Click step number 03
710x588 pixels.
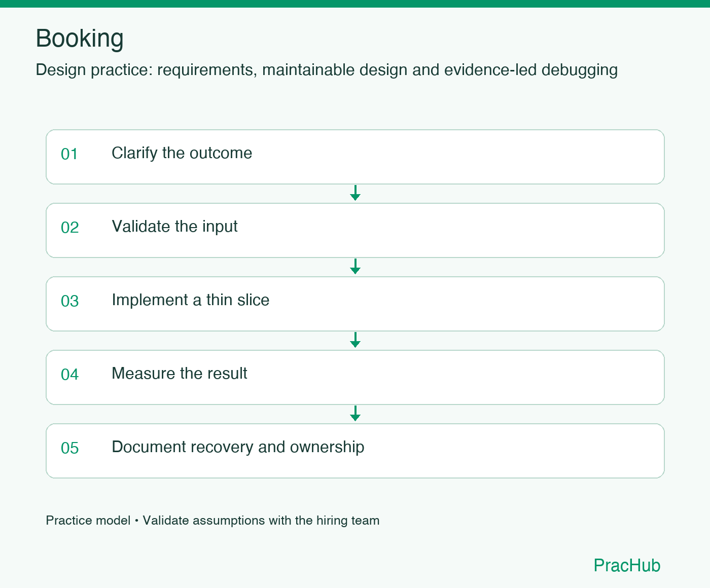pos(70,301)
